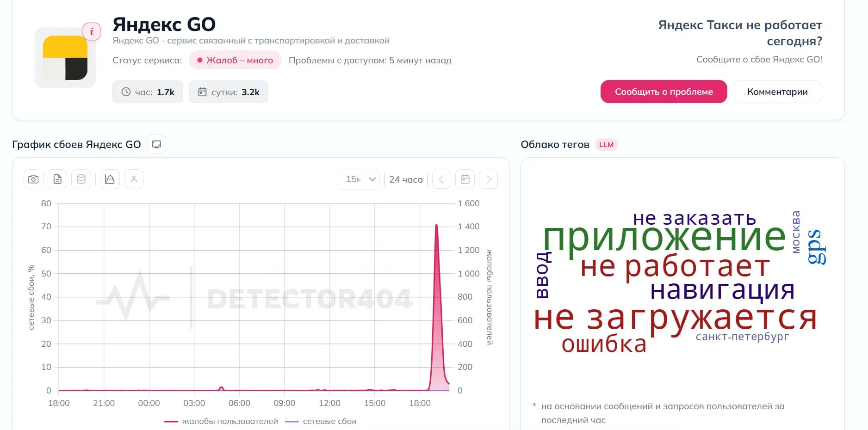Click the Яндекс GO app logo
Screen dimensions: 868x430
click(x=65, y=58)
